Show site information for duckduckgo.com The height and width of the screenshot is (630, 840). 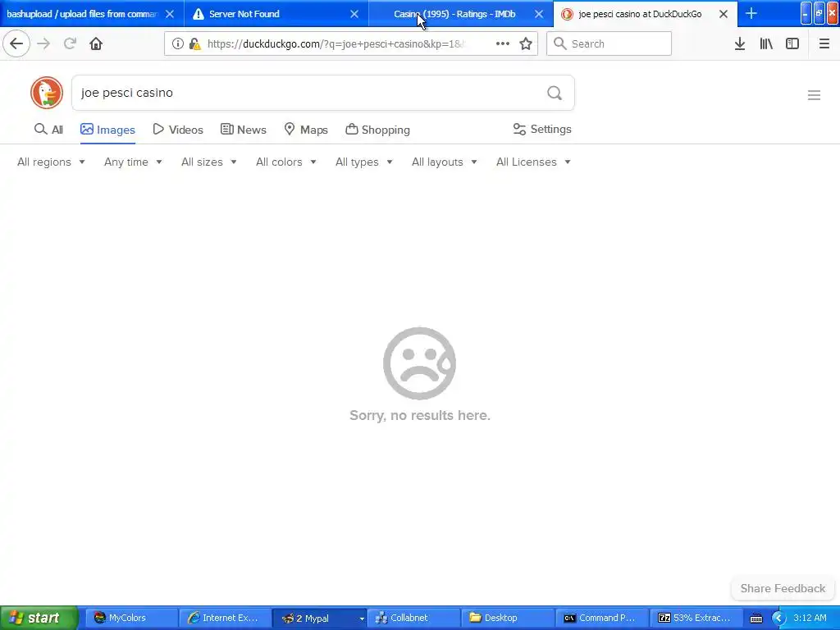point(178,43)
